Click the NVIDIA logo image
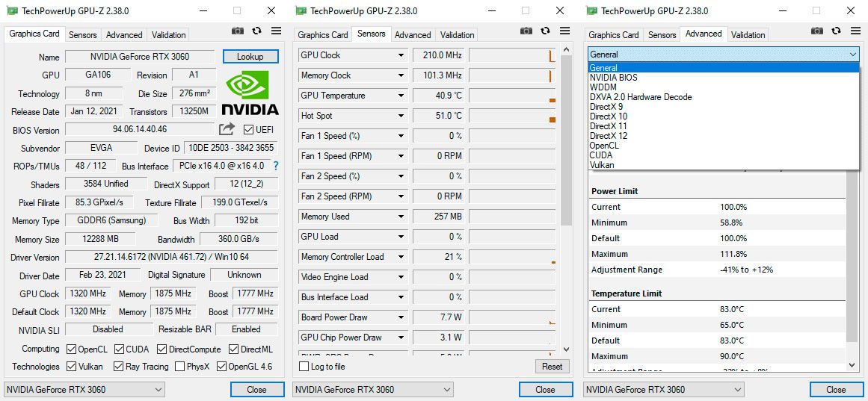This screenshot has width=868, height=401. coord(250,92)
